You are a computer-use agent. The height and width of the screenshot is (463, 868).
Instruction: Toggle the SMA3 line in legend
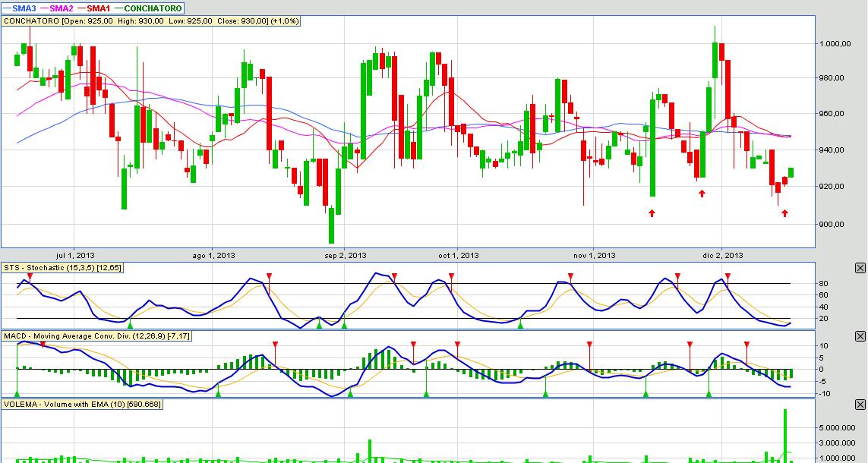pyautogui.click(x=21, y=8)
